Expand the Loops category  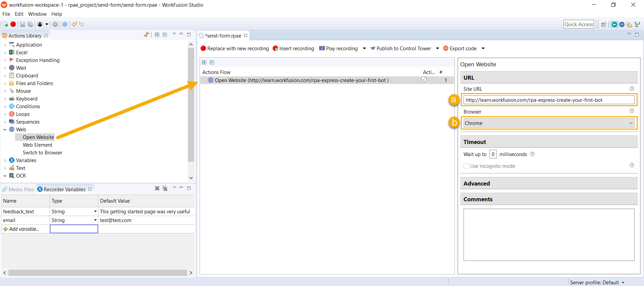click(x=5, y=114)
